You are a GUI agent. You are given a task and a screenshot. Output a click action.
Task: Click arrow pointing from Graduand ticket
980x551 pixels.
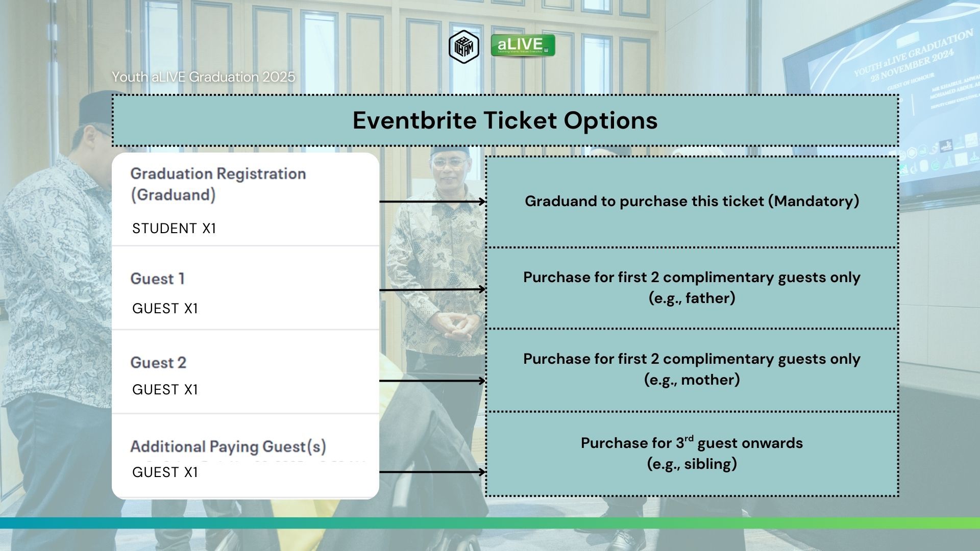[x=432, y=202]
